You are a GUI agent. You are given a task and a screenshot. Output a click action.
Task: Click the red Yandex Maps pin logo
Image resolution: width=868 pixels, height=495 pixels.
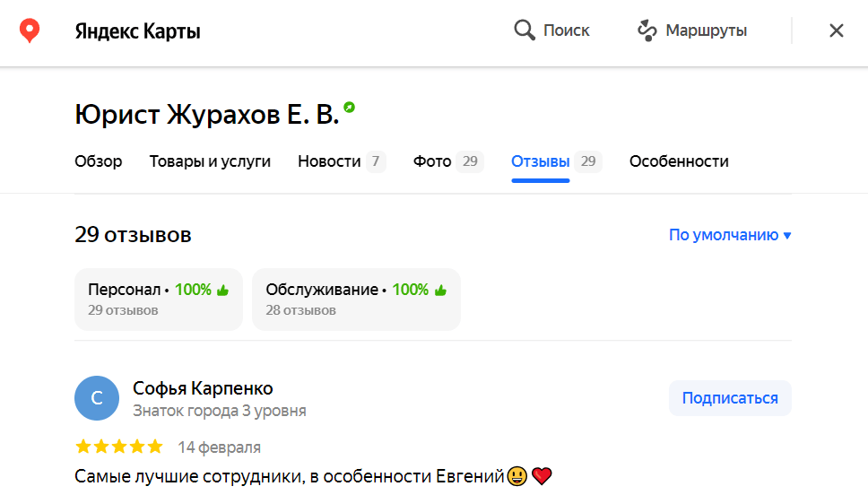tap(30, 30)
